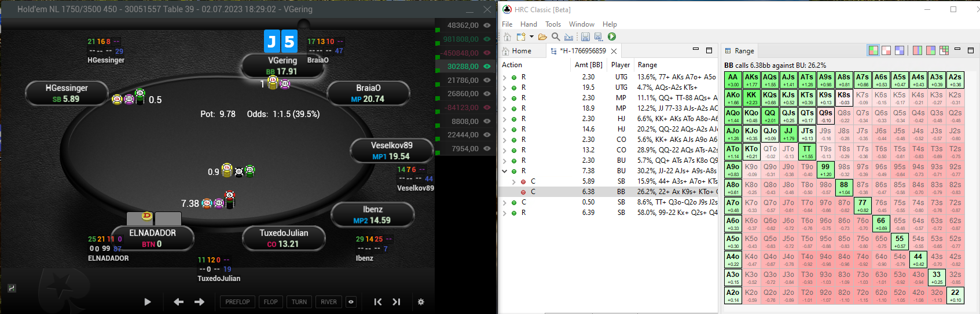Select the red-white range display mode icon

click(x=886, y=50)
